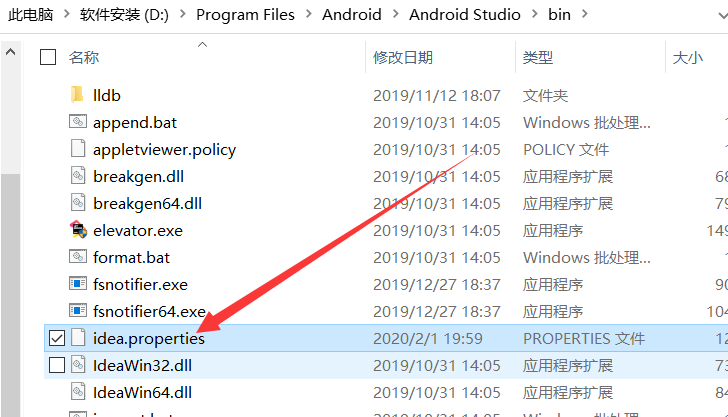Viewport: 728px width, 417px height.
Task: Select the appletviewer.policy file name
Action: pyautogui.click(x=164, y=150)
